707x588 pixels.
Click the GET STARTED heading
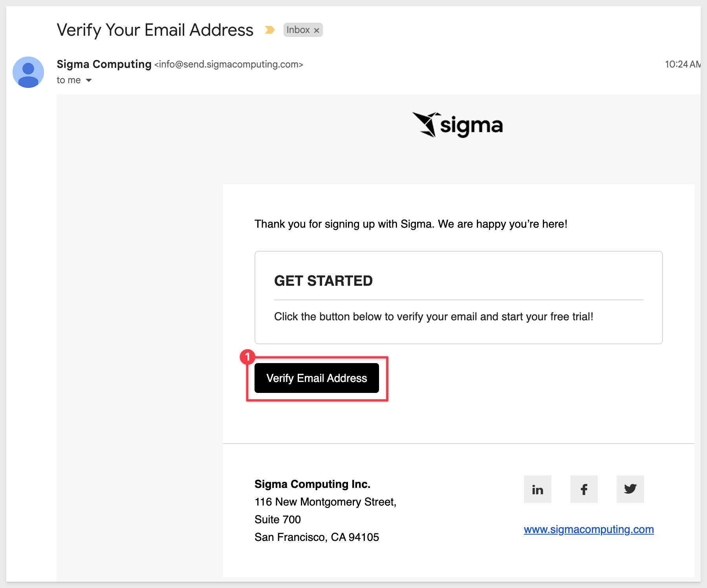point(323,281)
